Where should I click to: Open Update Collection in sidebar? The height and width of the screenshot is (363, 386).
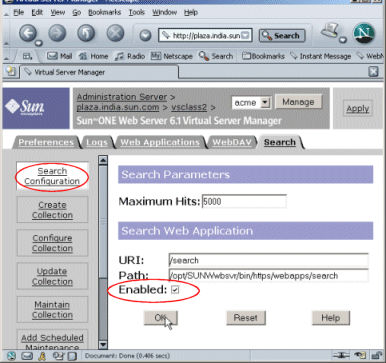point(52,276)
